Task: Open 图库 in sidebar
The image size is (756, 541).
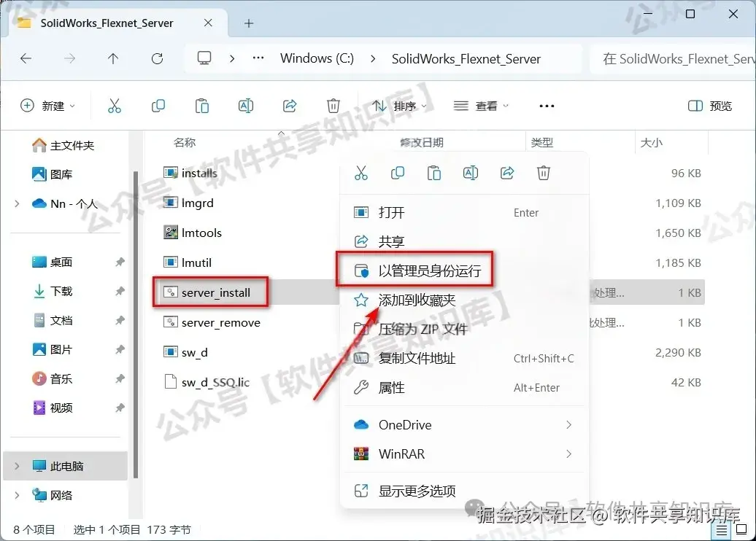Action: pos(52,174)
